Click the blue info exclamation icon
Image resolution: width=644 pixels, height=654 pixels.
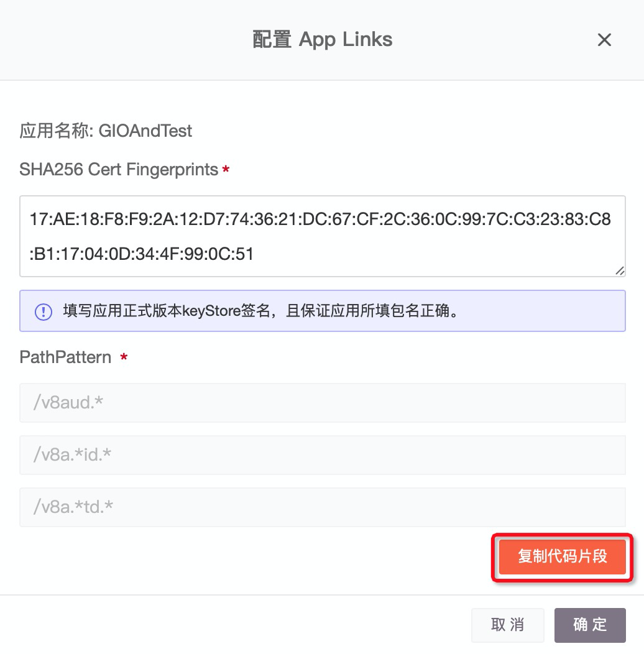coord(44,311)
